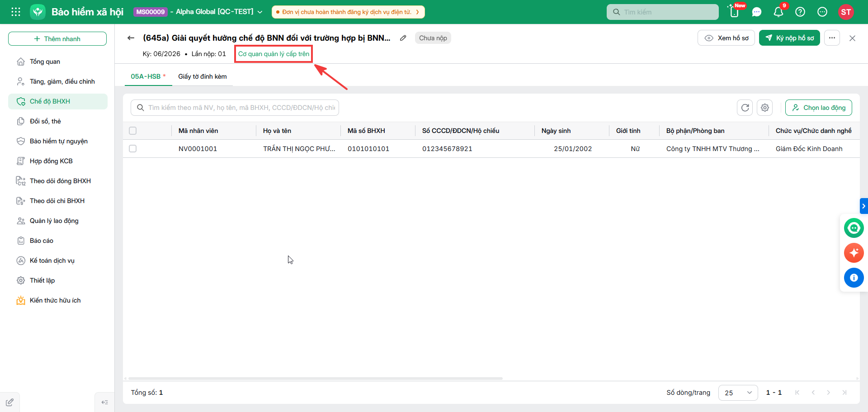The height and width of the screenshot is (412, 868).
Task: Open the Alpha Global organization dropdown
Action: (x=198, y=12)
